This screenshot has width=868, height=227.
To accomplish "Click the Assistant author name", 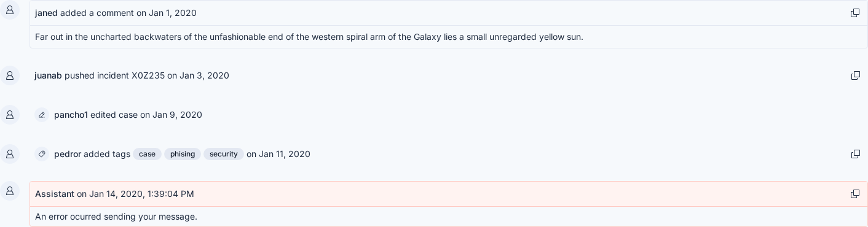I will pyautogui.click(x=55, y=194).
